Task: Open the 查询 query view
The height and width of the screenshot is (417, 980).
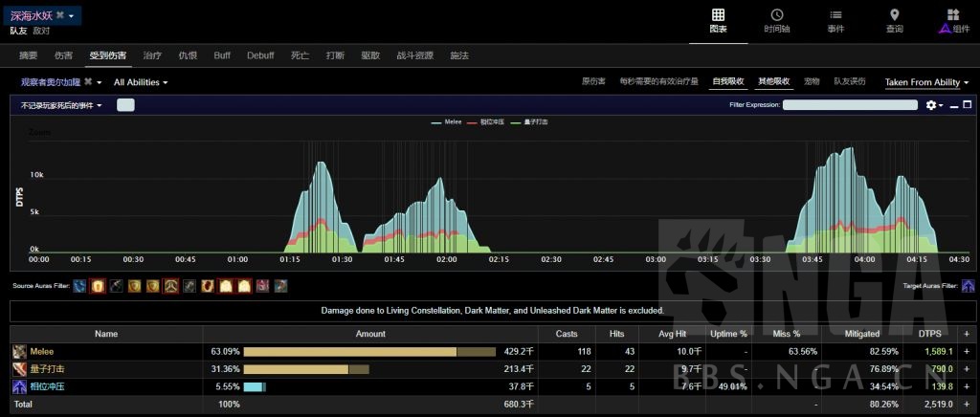Action: 894,20
